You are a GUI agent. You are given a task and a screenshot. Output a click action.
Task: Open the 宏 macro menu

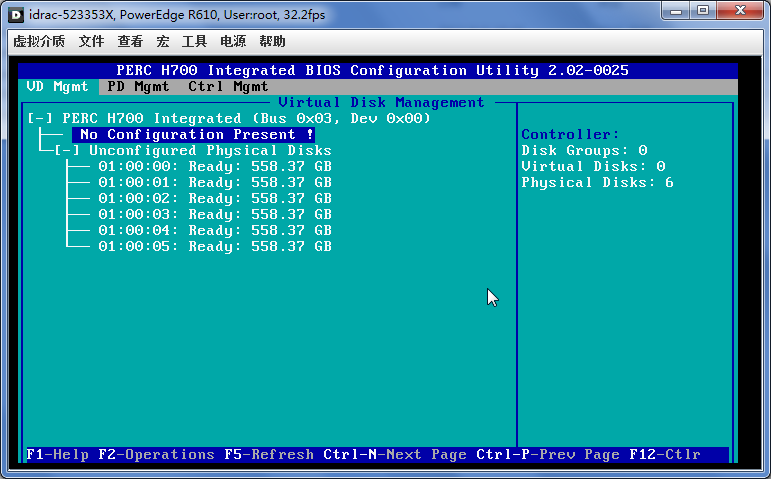[162, 41]
